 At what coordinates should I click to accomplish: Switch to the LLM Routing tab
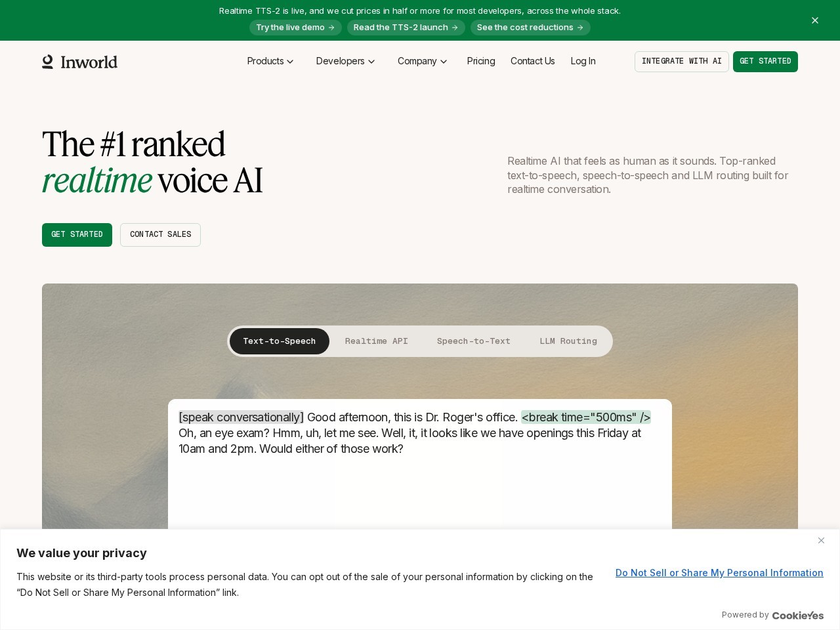[x=568, y=341]
